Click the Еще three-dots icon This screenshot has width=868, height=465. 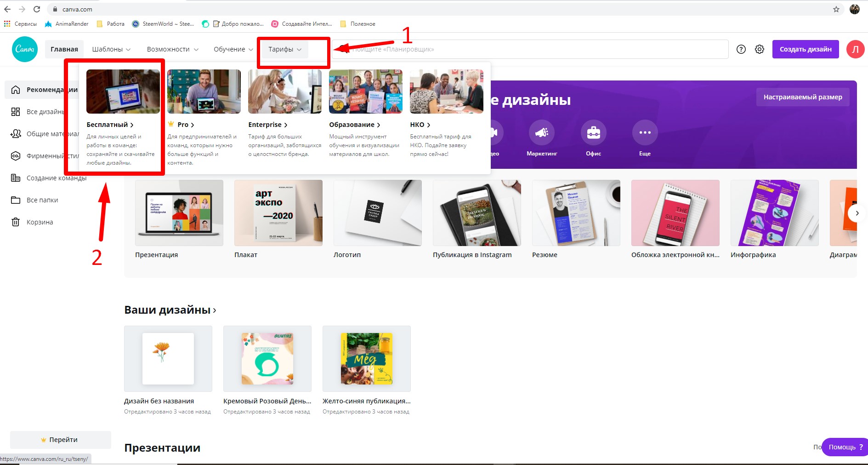(645, 132)
